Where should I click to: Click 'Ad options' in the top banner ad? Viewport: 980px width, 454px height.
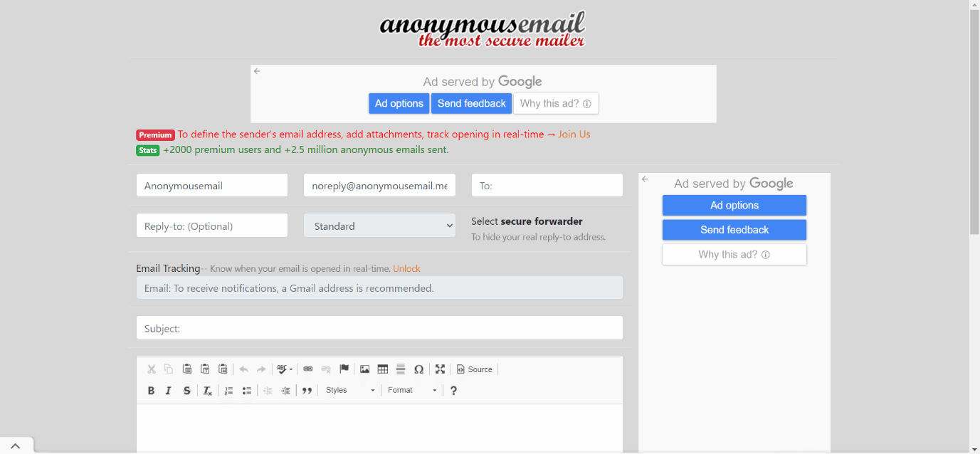(399, 103)
